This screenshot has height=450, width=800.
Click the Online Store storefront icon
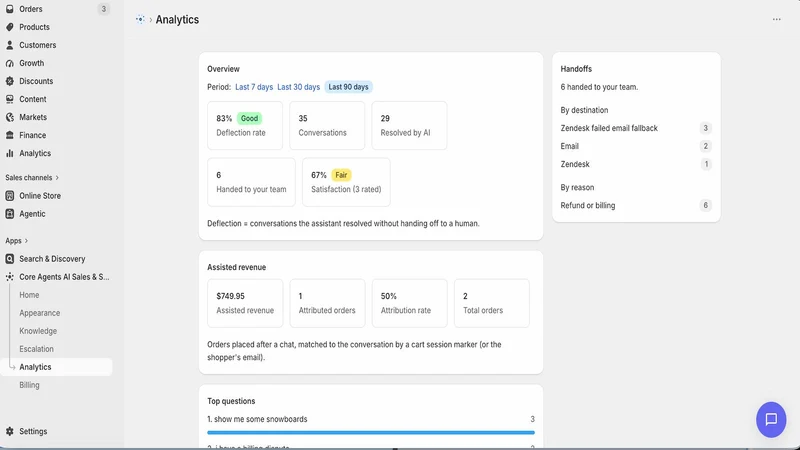10,196
